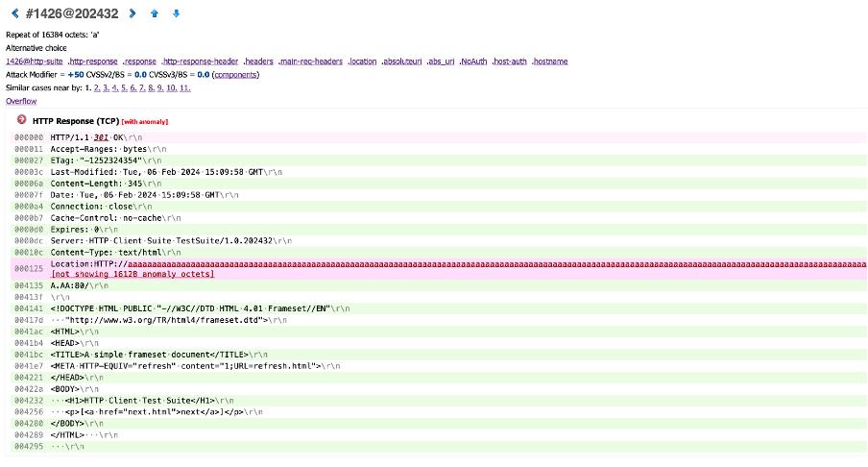
Task: Open the .headers link
Action: [258, 61]
